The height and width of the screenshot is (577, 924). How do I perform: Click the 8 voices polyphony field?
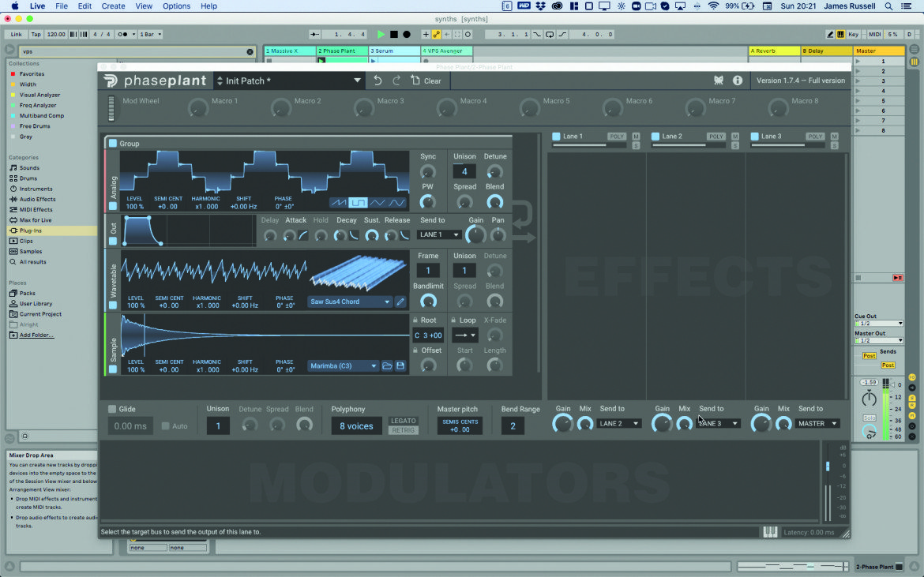click(356, 426)
